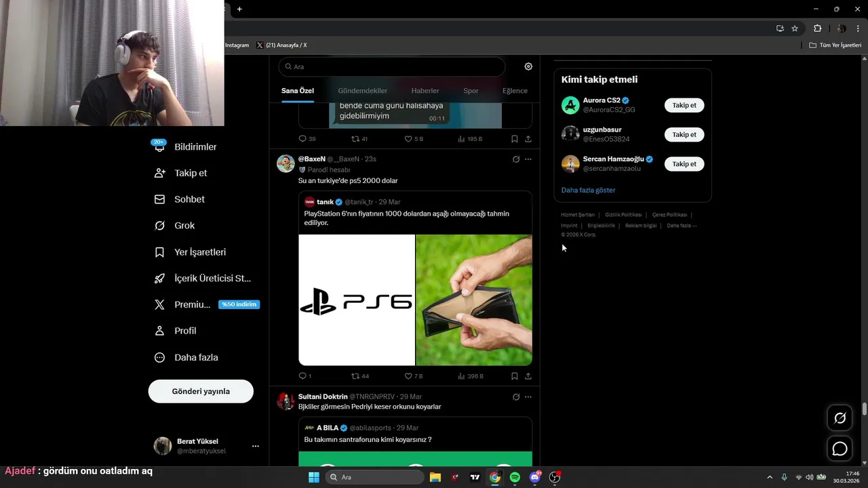Open Takip et in the sidebar
Viewport: 868px width, 488px height.
[x=181, y=173]
